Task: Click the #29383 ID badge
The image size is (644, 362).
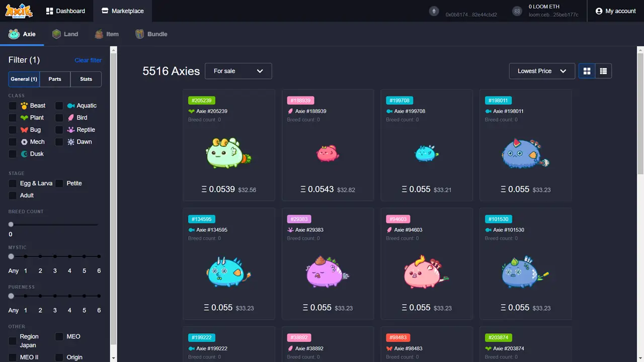Action: pos(299,219)
